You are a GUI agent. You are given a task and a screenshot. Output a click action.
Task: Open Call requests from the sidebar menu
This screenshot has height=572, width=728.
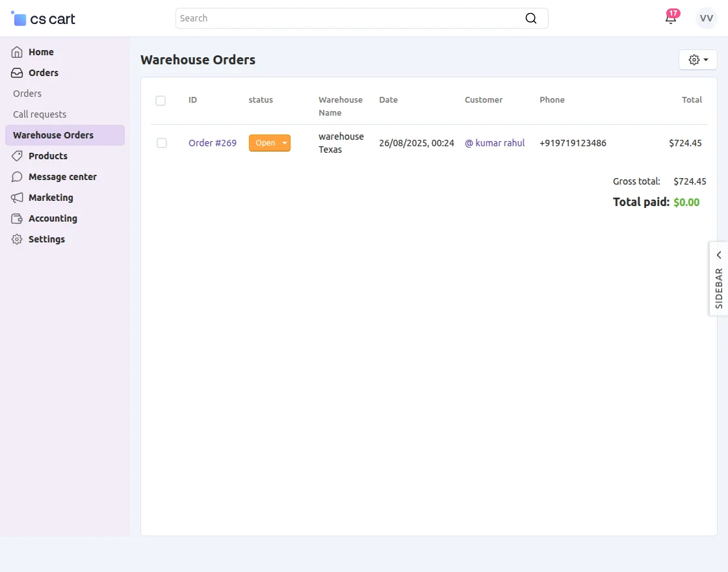39,114
